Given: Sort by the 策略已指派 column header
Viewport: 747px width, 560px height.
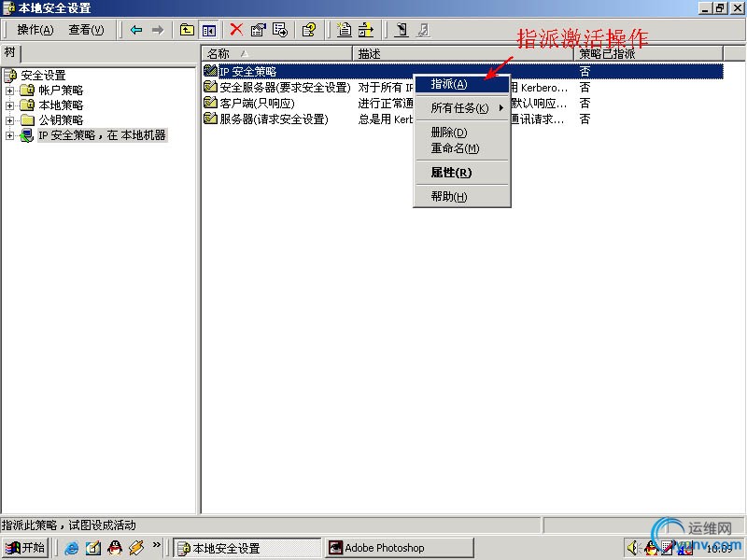Looking at the screenshot, I should (x=649, y=54).
